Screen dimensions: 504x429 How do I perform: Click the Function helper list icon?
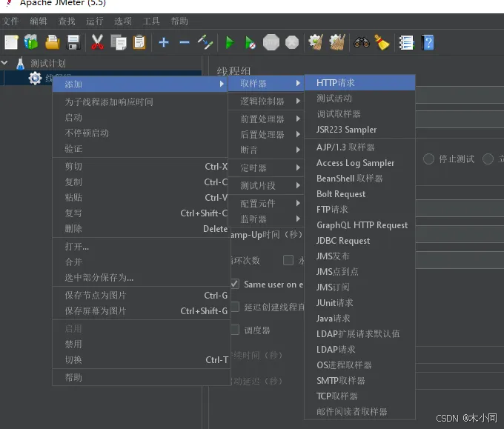point(406,42)
